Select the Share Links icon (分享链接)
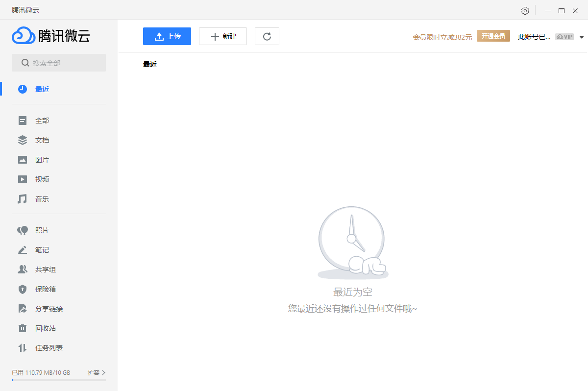 (23, 309)
